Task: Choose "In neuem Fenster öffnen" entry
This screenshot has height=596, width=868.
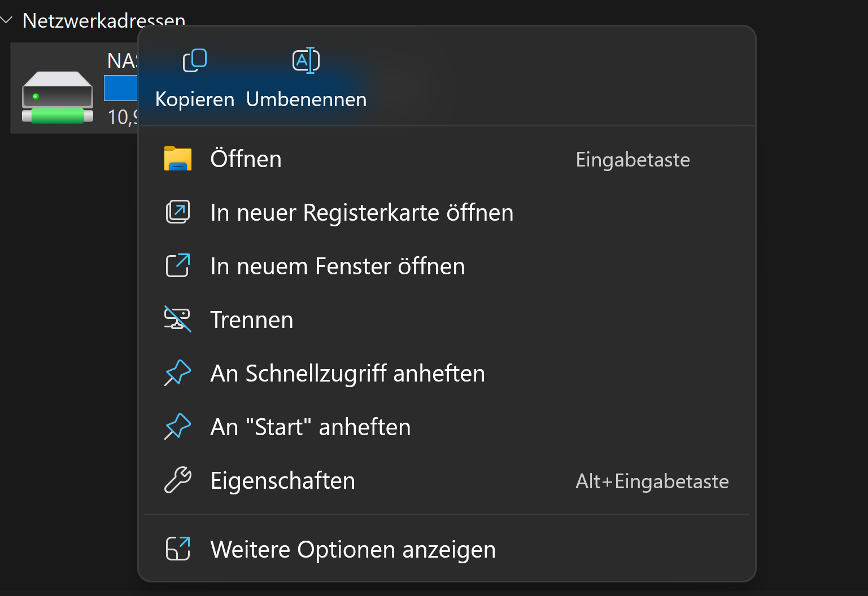Action: click(337, 266)
